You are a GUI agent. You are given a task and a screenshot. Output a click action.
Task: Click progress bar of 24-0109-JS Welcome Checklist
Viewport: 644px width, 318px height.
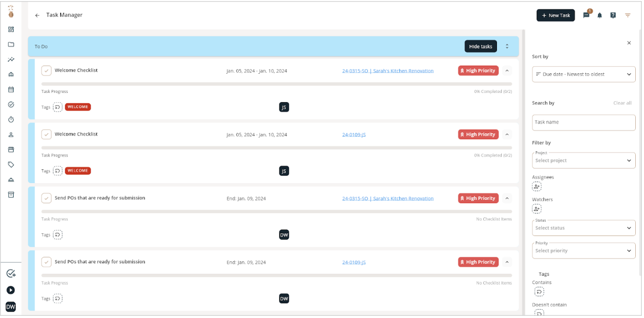point(277,148)
